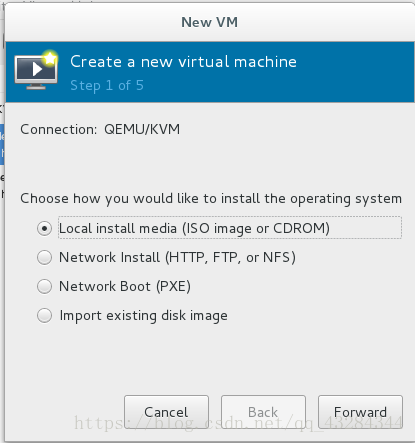Click the 'Create a new virtual machine' heading
This screenshot has width=415, height=443.
pos(183,62)
